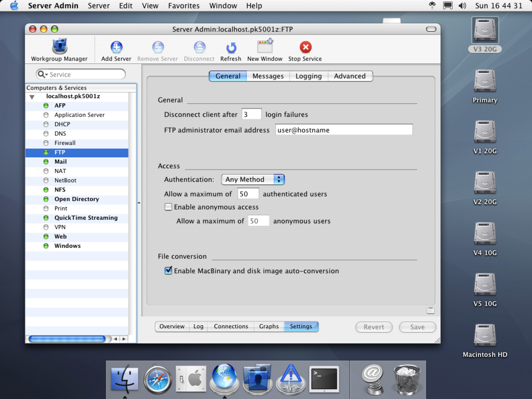Open the Favorites menu
This screenshot has width=532, height=399.
(x=184, y=6)
